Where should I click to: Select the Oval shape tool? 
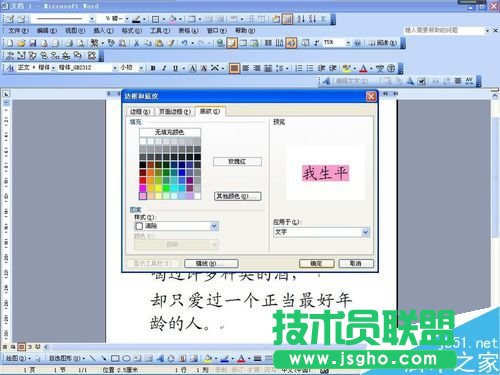tap(126, 359)
